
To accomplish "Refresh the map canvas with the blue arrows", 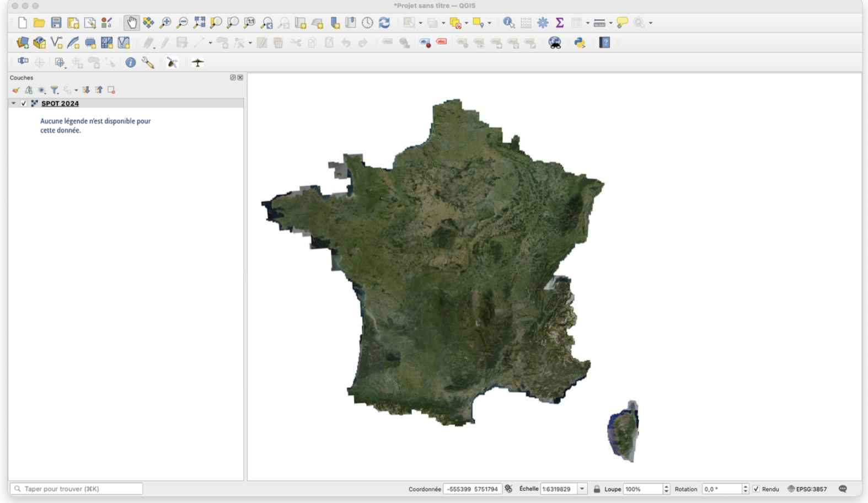I will pos(384,23).
